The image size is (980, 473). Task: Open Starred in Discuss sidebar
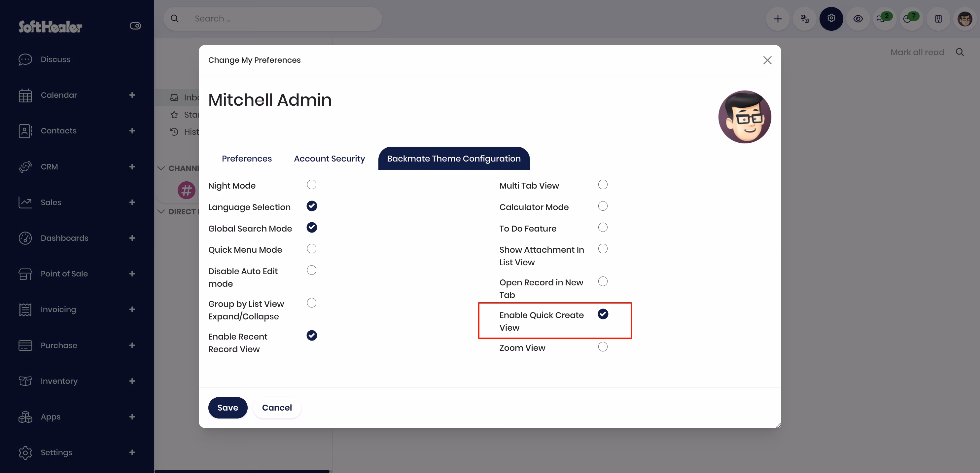tap(184, 115)
